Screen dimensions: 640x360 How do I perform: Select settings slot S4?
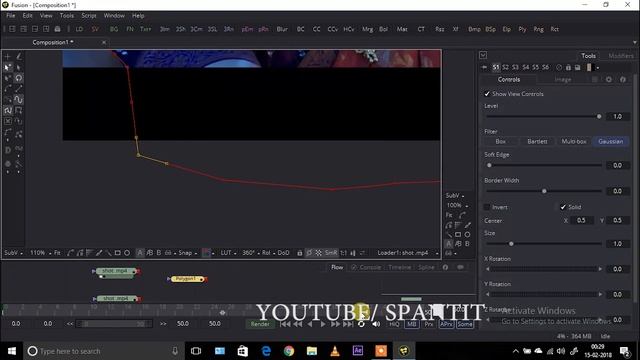pyautogui.click(x=526, y=67)
